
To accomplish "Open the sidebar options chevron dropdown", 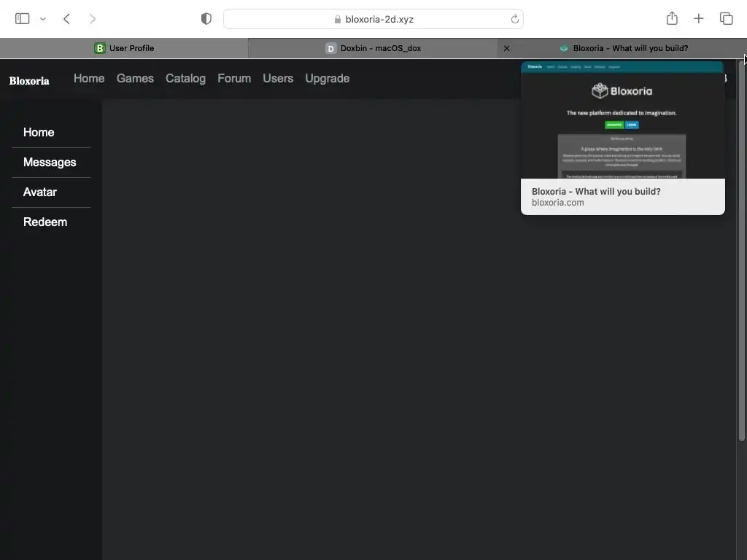I will point(43,19).
